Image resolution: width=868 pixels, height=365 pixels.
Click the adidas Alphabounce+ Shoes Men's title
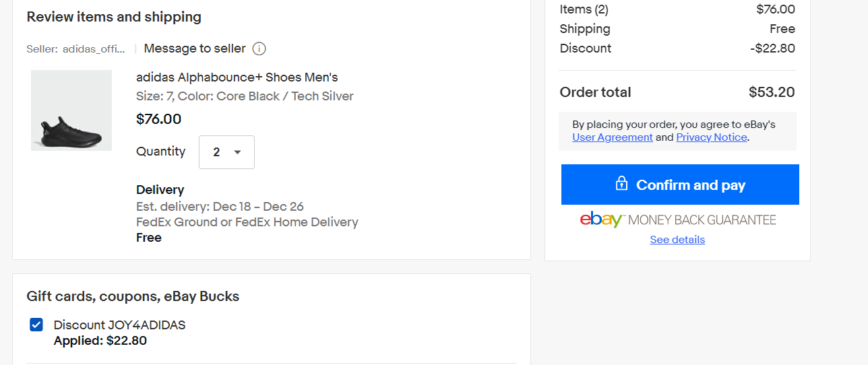(x=237, y=77)
